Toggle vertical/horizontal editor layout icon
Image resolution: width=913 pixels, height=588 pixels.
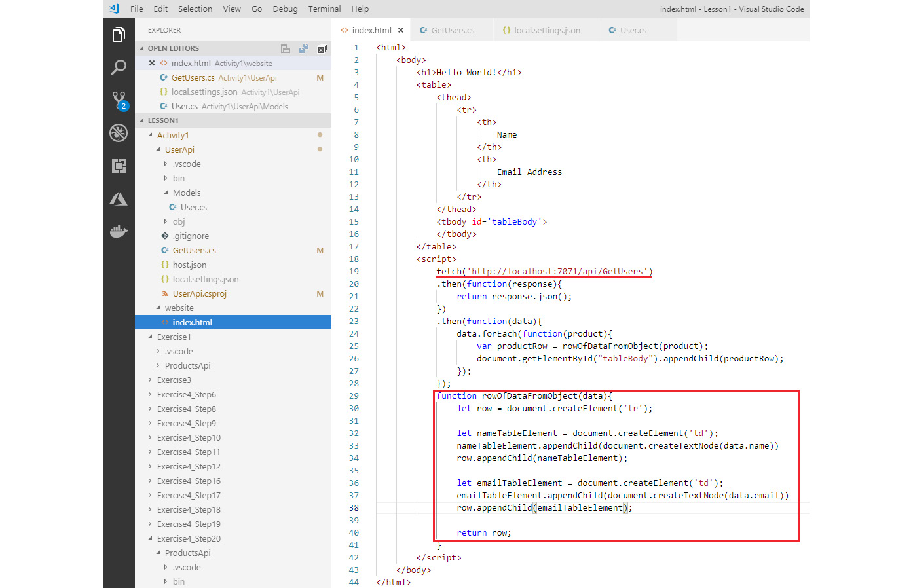click(286, 48)
